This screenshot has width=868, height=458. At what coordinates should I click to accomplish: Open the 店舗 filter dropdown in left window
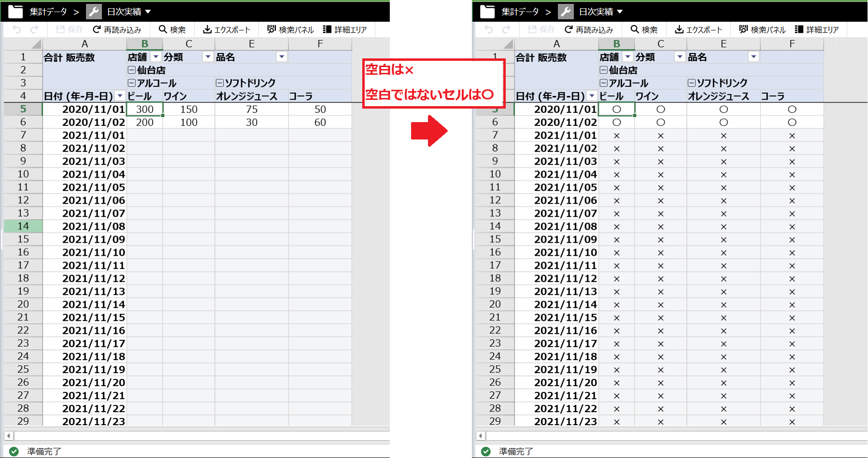click(156, 57)
